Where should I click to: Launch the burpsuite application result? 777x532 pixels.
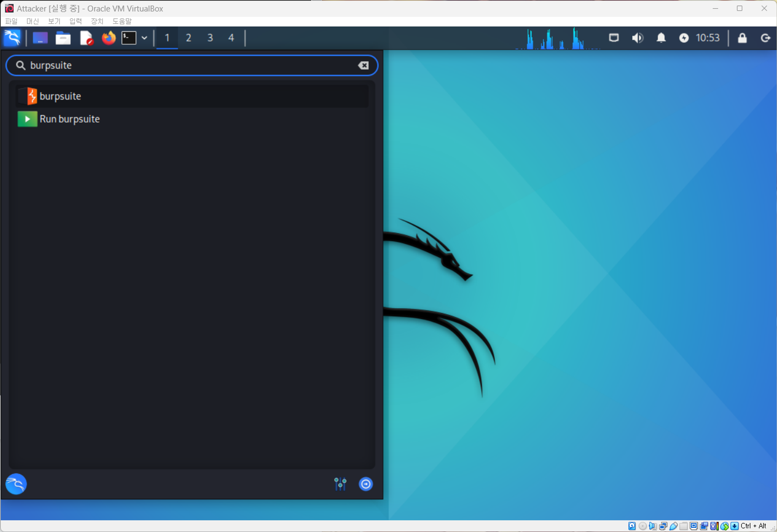[192, 96]
